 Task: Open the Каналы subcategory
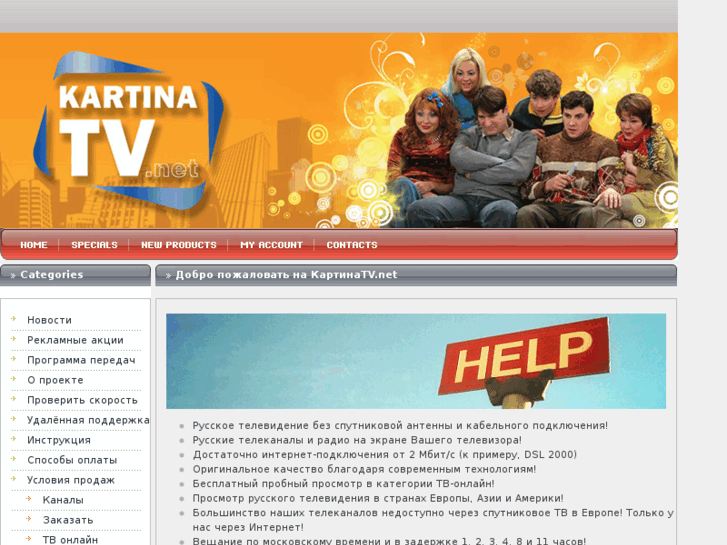(63, 500)
